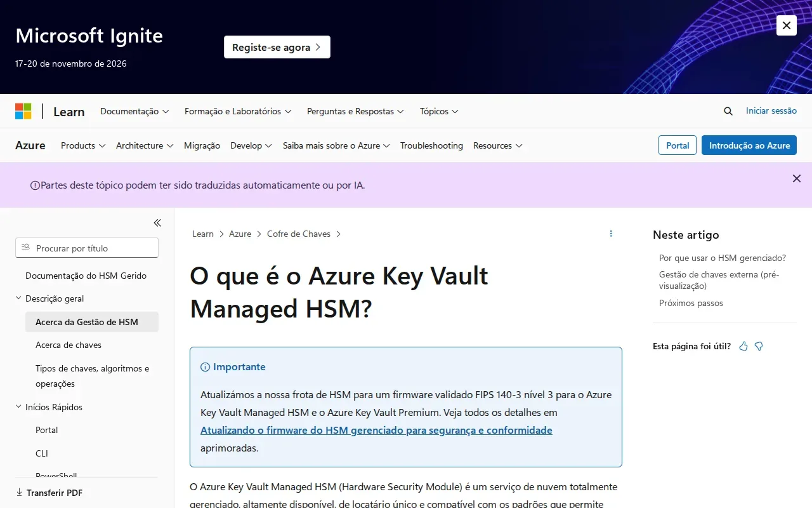Click Transferir PDF button
This screenshot has width=812, height=508.
(x=49, y=493)
